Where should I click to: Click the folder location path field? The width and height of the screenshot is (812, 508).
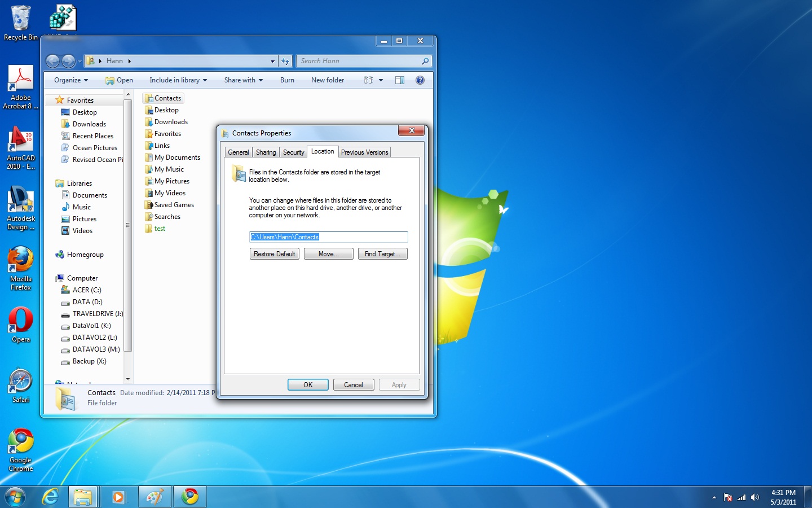[328, 237]
